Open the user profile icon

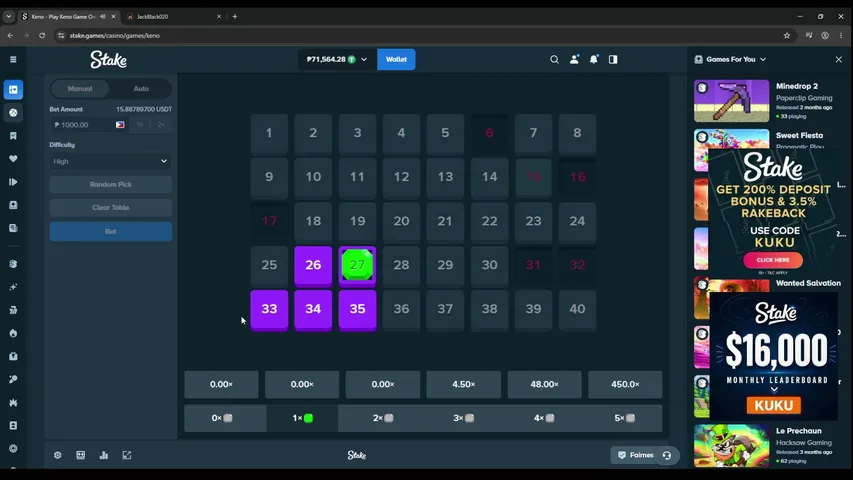574,59
